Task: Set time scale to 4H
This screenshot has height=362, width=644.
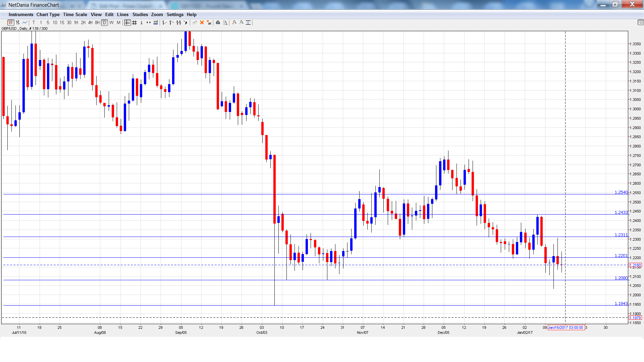Action: [x=90, y=23]
